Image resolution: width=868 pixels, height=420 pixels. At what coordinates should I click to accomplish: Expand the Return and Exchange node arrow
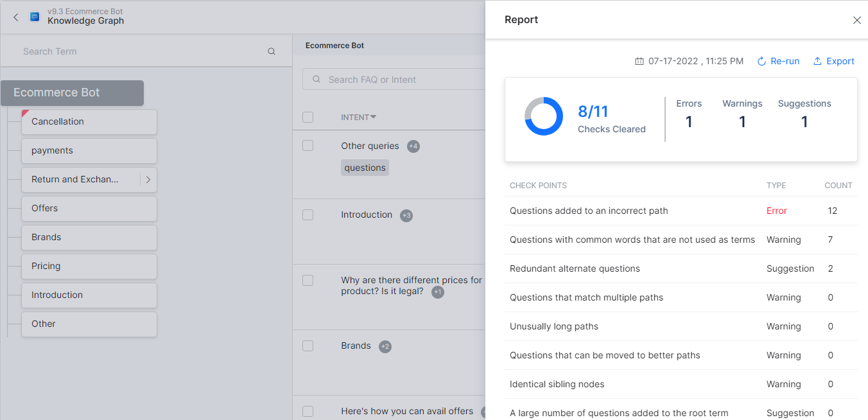click(x=148, y=180)
